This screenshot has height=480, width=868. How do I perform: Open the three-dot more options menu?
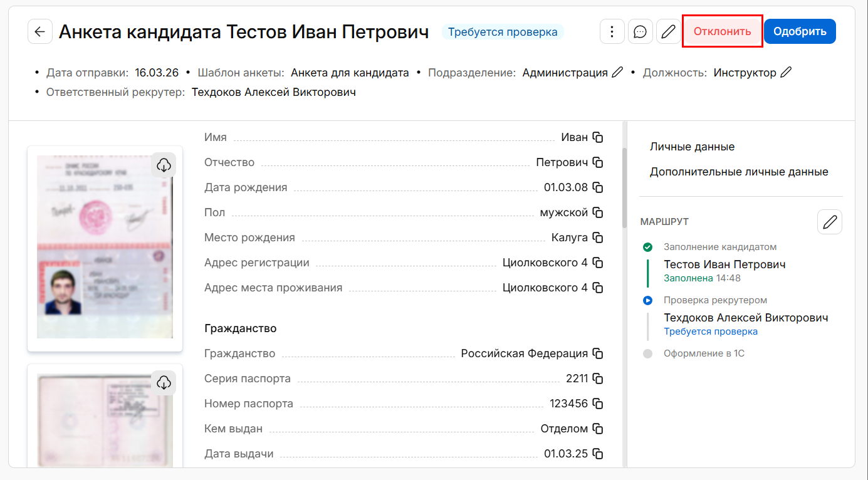point(612,32)
